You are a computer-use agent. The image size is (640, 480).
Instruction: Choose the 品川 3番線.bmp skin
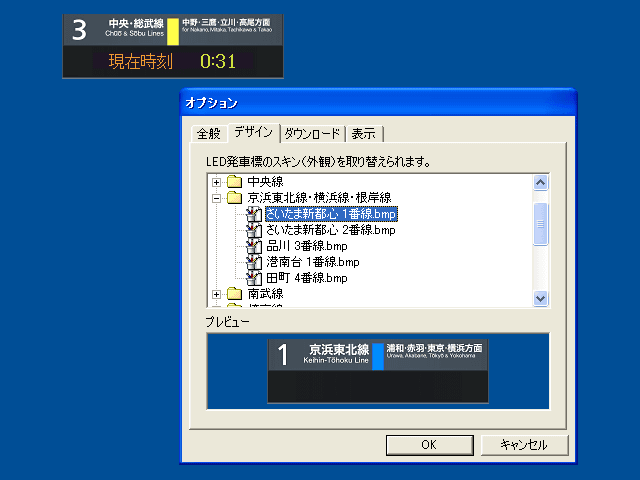(x=307, y=246)
